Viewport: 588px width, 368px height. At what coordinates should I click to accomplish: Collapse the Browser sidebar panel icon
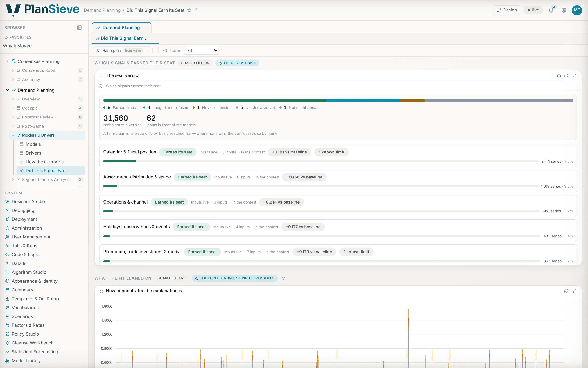(x=79, y=28)
